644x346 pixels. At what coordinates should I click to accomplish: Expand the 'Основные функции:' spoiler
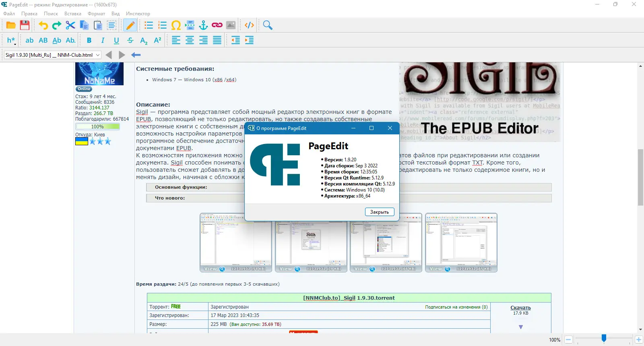pos(349,187)
